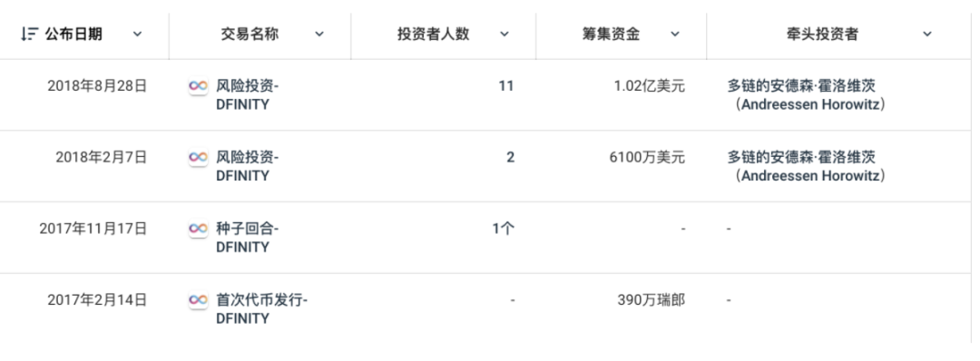Click the sort icon beside 公布日期
980x361 pixels.
coord(27,34)
